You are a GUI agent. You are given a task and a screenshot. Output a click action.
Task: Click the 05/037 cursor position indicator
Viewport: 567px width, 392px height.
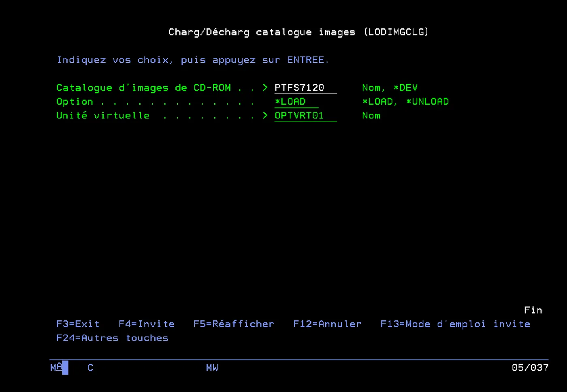click(530, 368)
